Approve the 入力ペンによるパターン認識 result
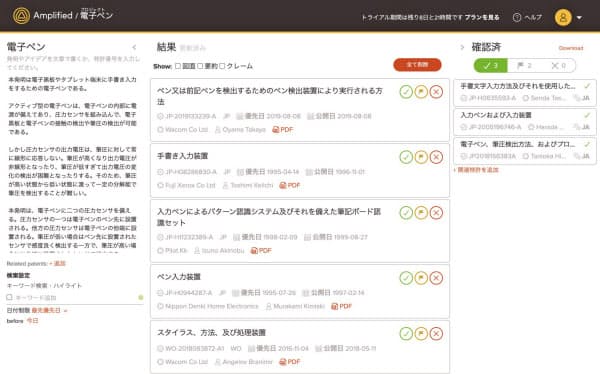This screenshot has height=374, width=600. tap(406, 212)
